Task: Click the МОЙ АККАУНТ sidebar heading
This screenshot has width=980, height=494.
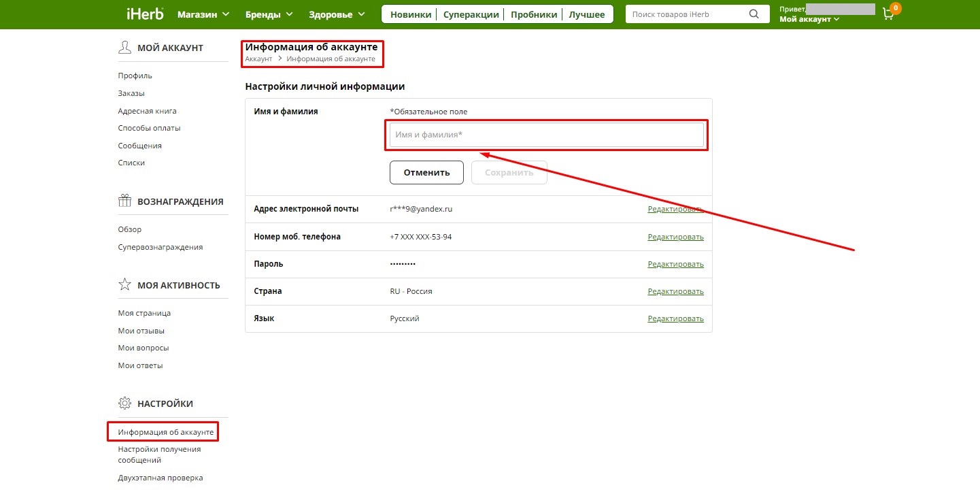Action: click(x=170, y=48)
